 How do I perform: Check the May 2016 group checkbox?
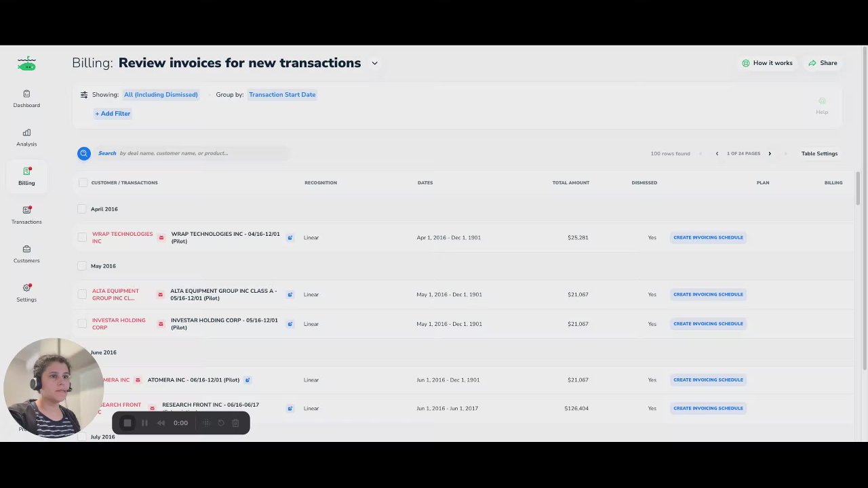point(82,266)
